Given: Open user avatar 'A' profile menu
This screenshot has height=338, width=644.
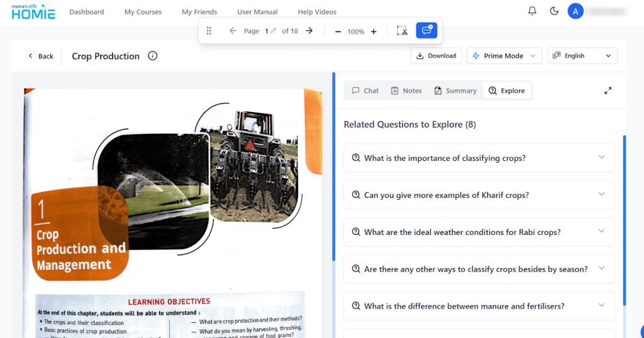Looking at the screenshot, I should pos(575,11).
